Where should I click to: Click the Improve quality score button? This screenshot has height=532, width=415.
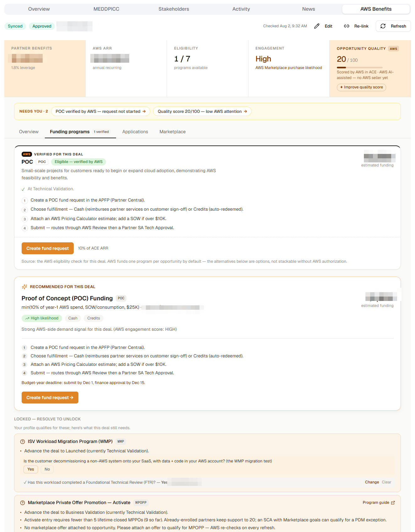click(361, 87)
